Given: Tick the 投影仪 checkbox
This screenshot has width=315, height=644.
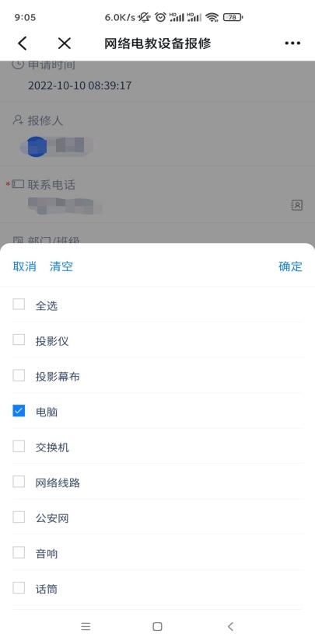Looking at the screenshot, I should 19,339.
